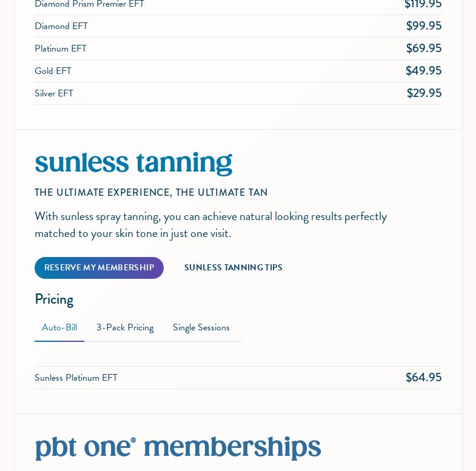Click the $99.95 Diamond EFT price
This screenshot has width=476, height=471.
[424, 26]
